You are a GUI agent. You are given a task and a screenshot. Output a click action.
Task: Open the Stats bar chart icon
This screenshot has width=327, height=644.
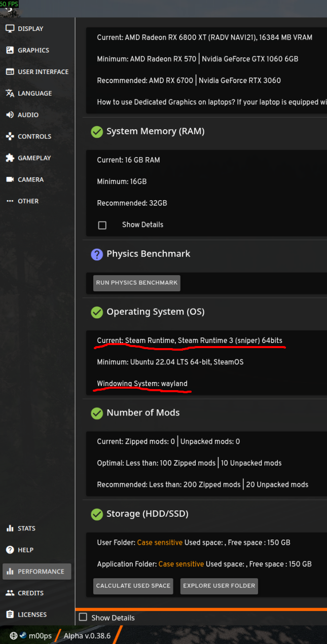tap(10, 528)
